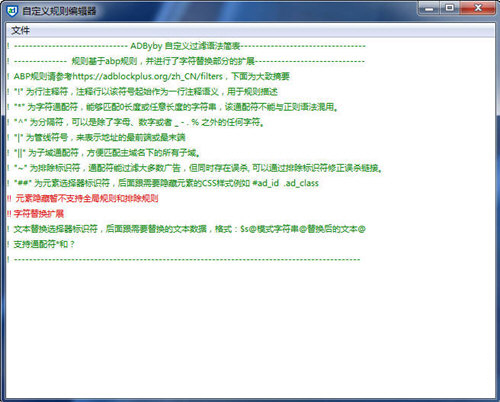Click the red 字符替换扩展 line

35,214
